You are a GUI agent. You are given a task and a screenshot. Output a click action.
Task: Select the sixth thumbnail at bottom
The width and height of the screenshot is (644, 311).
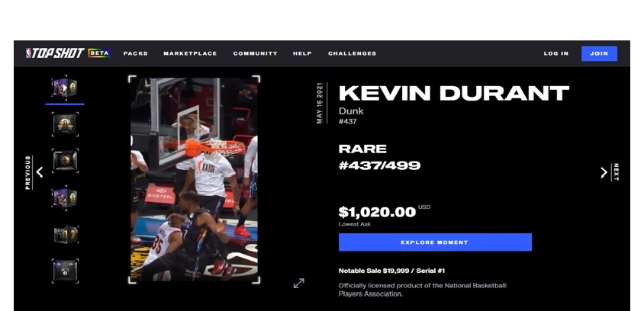pos(65,271)
